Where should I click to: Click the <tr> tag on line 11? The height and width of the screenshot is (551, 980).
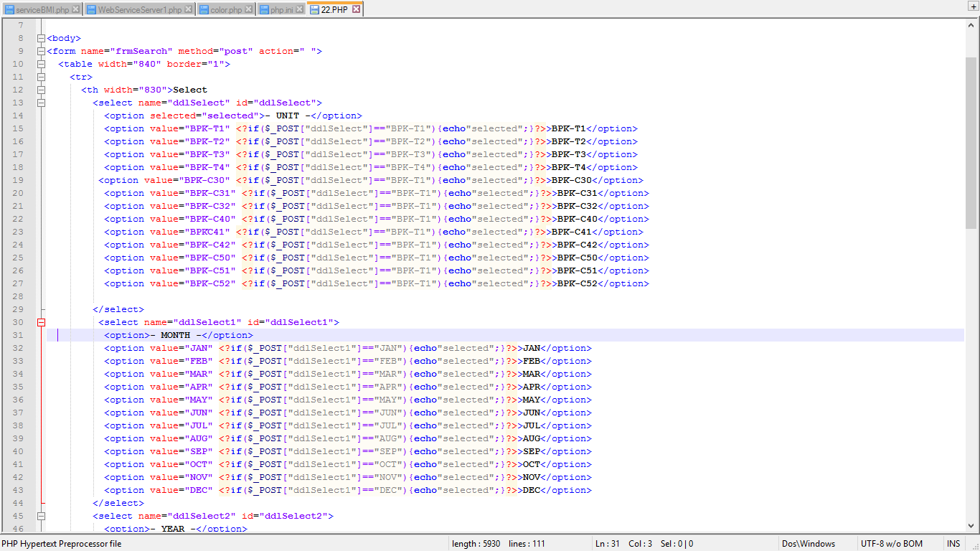tap(81, 77)
